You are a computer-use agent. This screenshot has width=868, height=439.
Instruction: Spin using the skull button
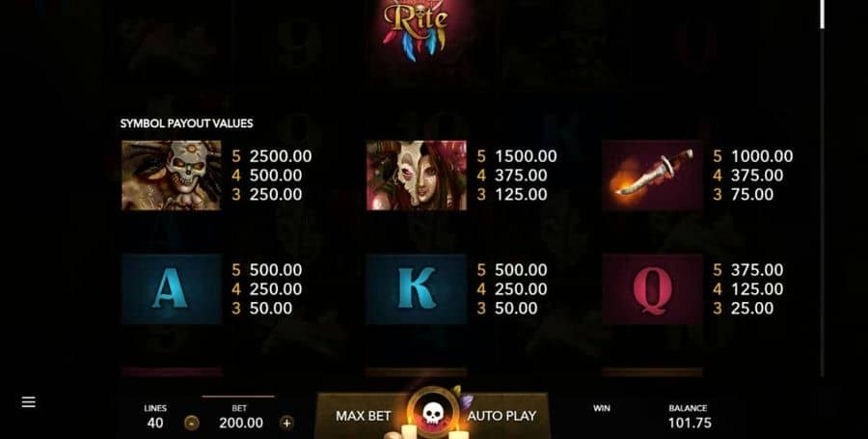pos(432,414)
